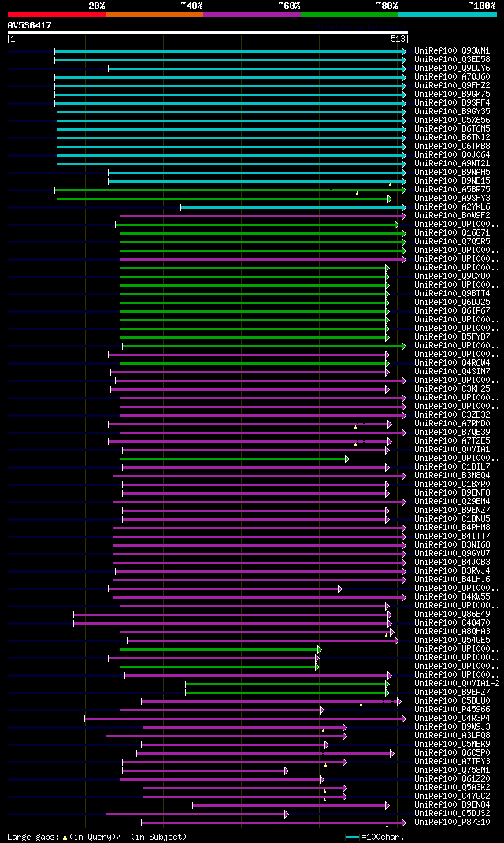Open the UniRef100_Q93WN1 hit label

(452, 51)
